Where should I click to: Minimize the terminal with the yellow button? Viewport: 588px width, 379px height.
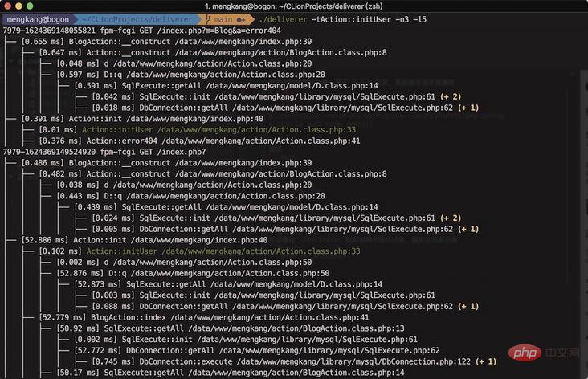click(18, 6)
